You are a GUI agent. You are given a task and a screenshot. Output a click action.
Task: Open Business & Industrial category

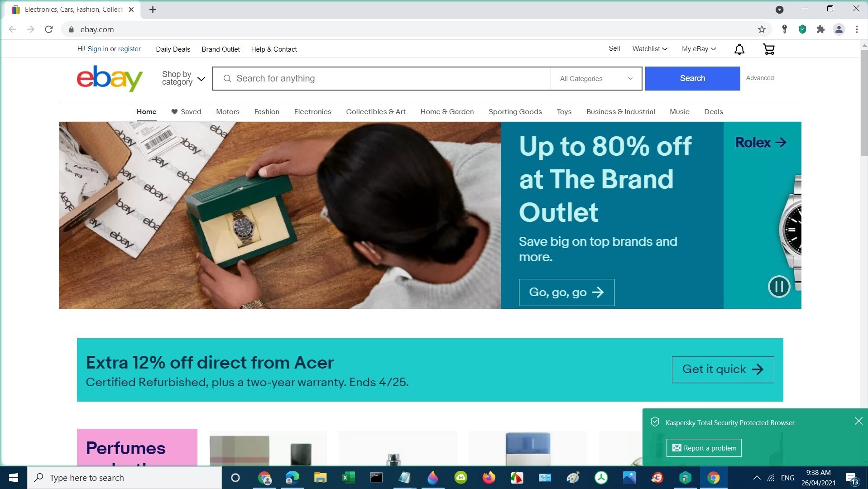(x=620, y=112)
